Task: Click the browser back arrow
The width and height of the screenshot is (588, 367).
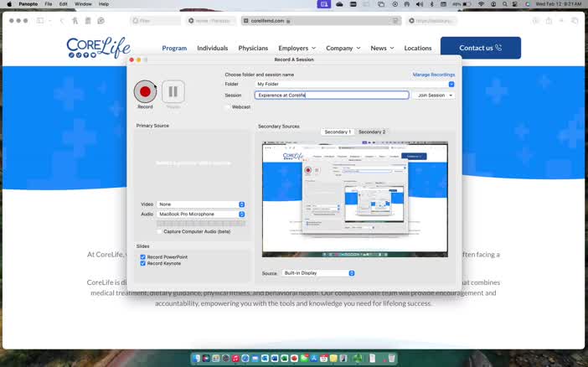Action: coord(62,21)
